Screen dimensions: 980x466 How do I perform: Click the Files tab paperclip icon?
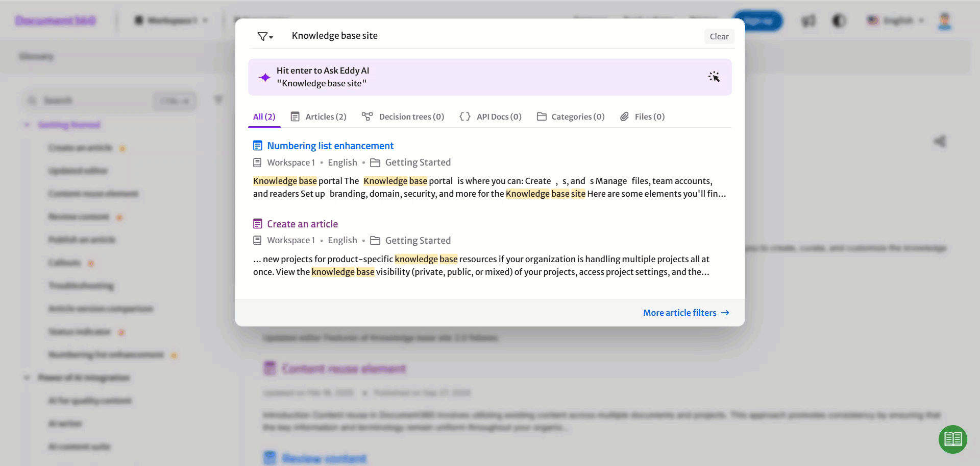pyautogui.click(x=624, y=116)
